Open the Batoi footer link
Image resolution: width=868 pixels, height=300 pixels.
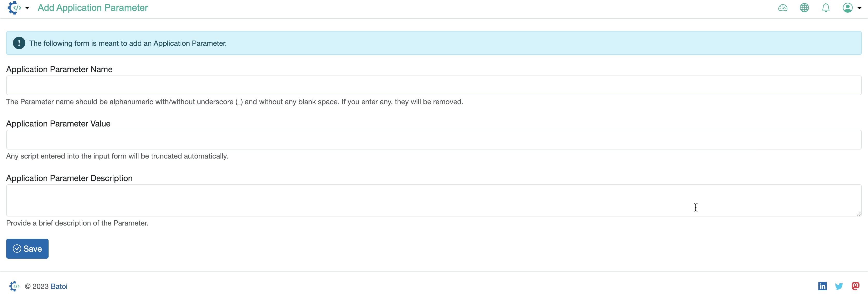point(59,286)
